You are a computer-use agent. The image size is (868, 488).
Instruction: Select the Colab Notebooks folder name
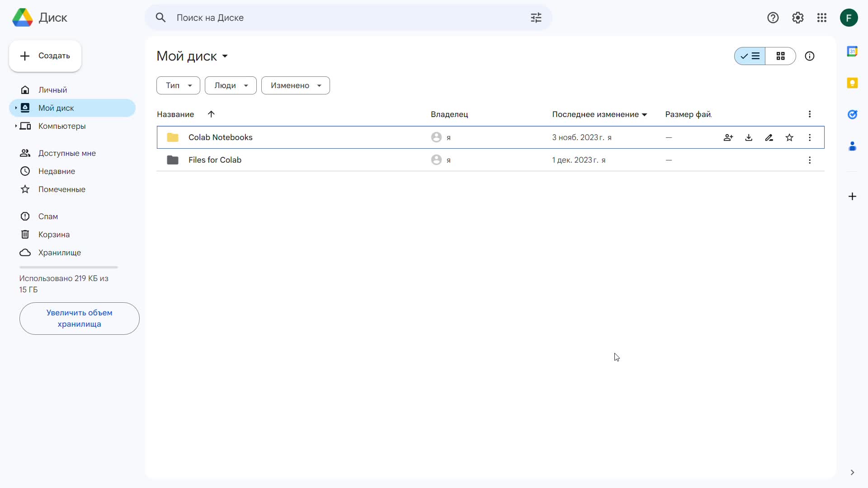[221, 137]
